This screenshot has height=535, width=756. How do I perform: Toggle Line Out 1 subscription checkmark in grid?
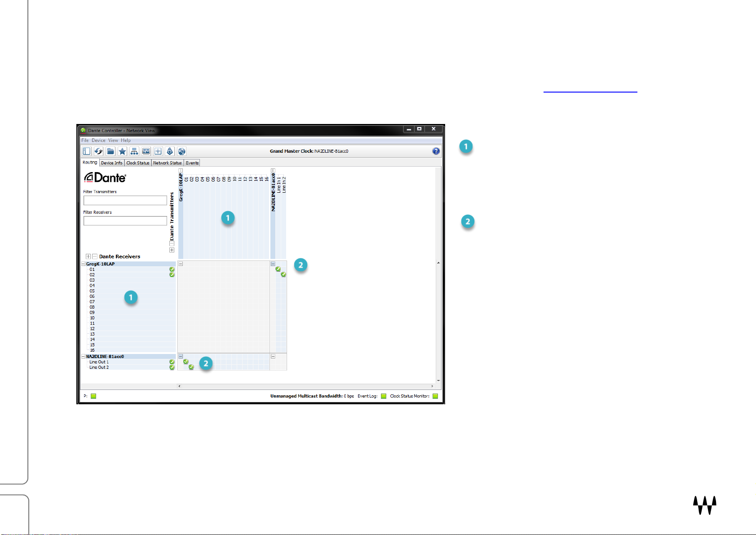pyautogui.click(x=186, y=362)
